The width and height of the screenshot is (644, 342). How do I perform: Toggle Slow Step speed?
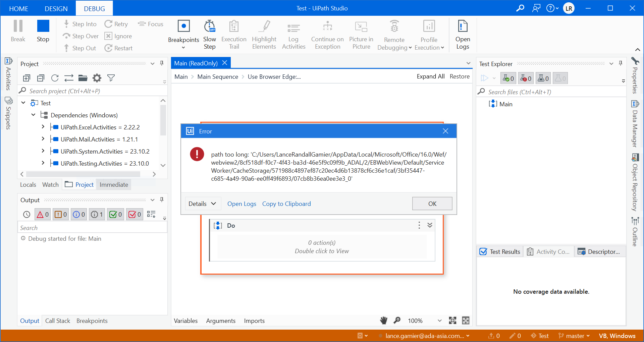pyautogui.click(x=210, y=35)
